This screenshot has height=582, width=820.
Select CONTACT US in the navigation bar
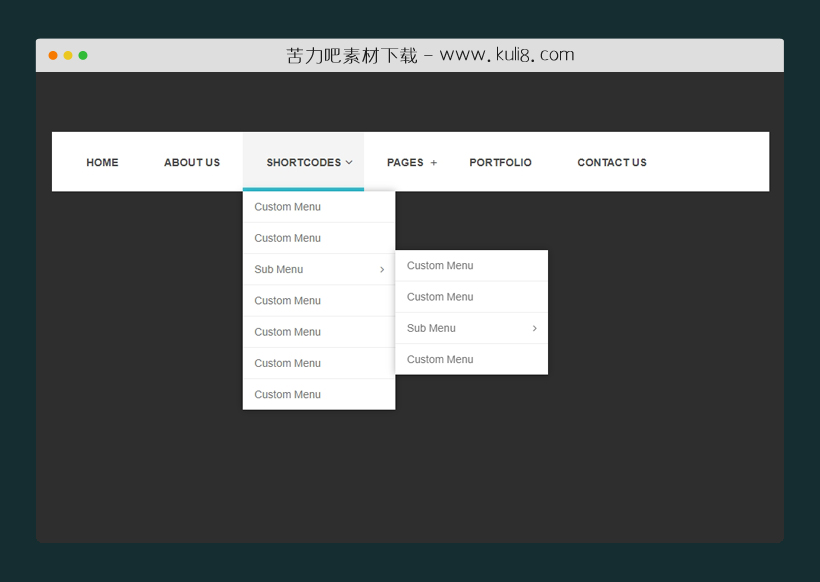[611, 162]
